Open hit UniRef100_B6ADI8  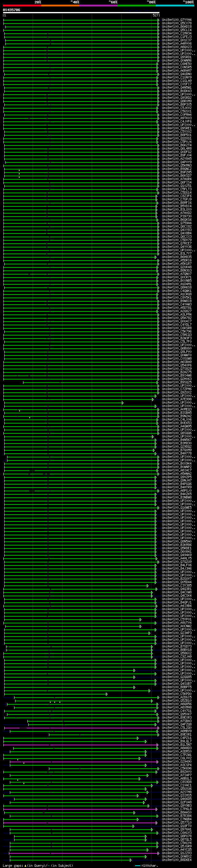pos(177,26)
